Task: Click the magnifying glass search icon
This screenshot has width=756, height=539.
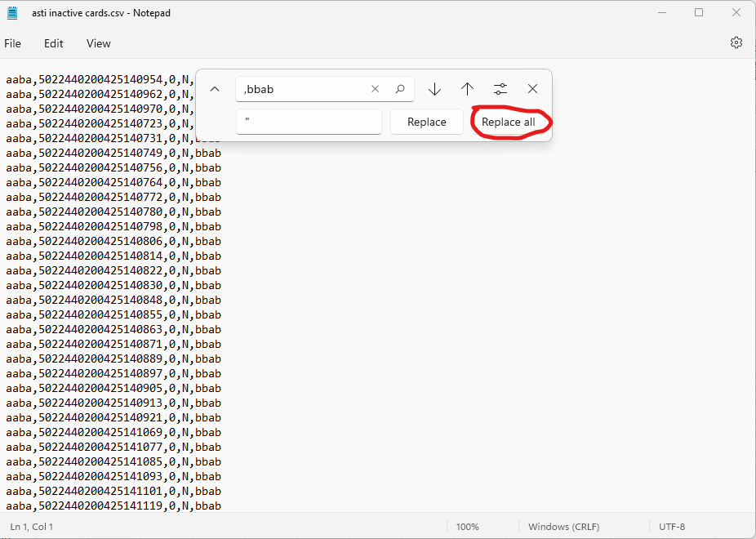Action: (x=400, y=89)
